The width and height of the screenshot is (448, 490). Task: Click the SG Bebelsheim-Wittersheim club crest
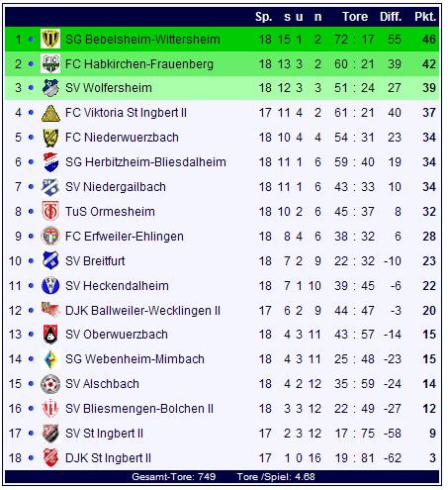tap(50, 39)
